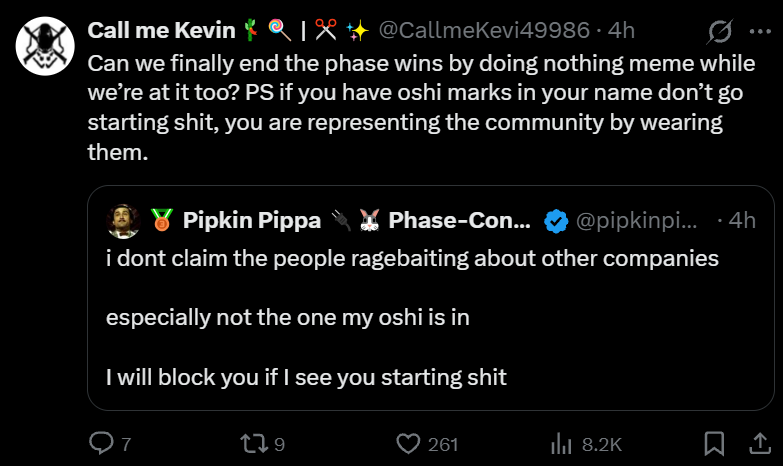
Task: Open Call me Kevin's profile avatar
Action: [x=45, y=46]
